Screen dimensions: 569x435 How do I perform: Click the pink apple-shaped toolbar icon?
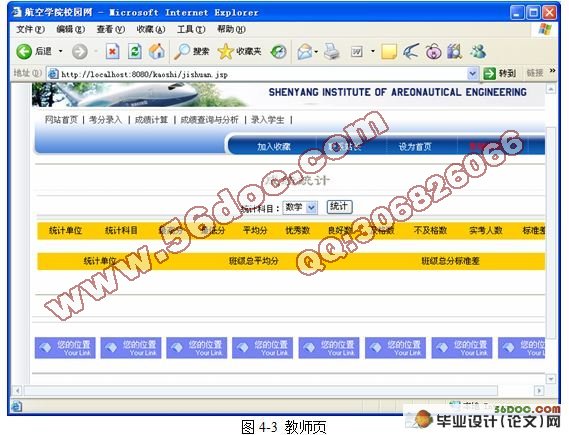click(433, 52)
